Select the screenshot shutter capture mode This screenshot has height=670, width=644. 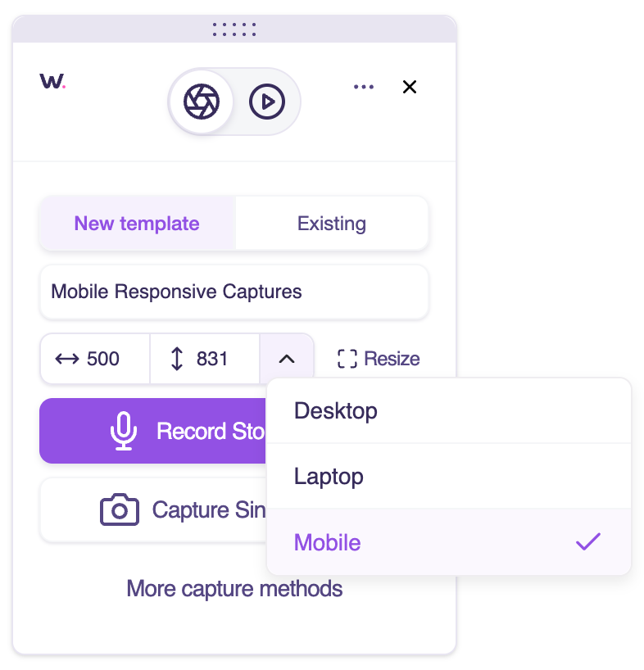(x=202, y=102)
